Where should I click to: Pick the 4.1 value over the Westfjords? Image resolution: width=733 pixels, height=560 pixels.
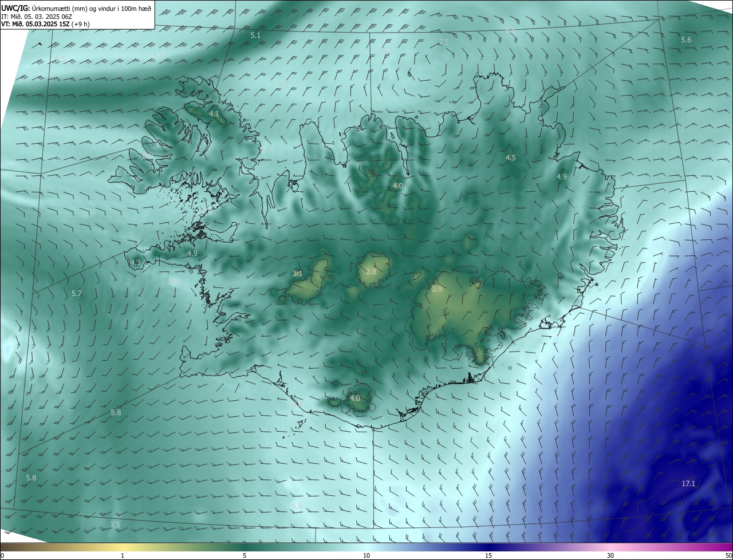(214, 114)
